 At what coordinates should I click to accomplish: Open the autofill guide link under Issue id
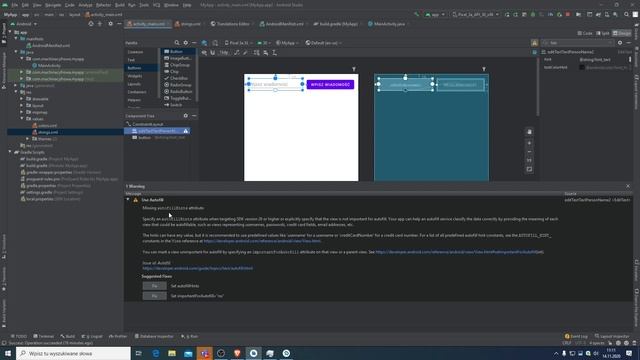pos(198,269)
